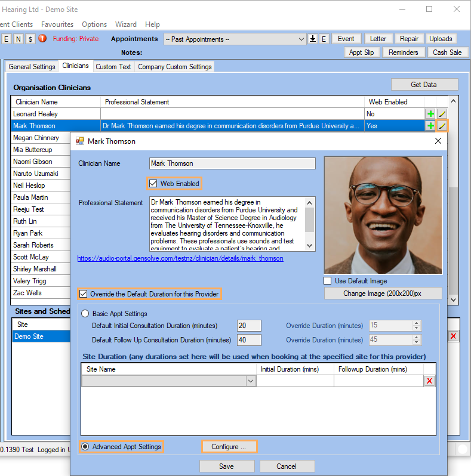Switch to Company Custom Settings tab

pos(175,67)
